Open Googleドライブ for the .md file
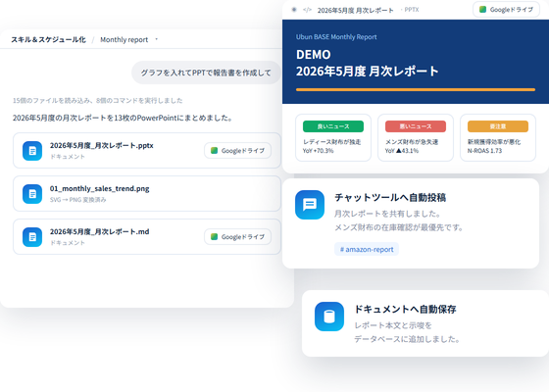 tap(237, 236)
